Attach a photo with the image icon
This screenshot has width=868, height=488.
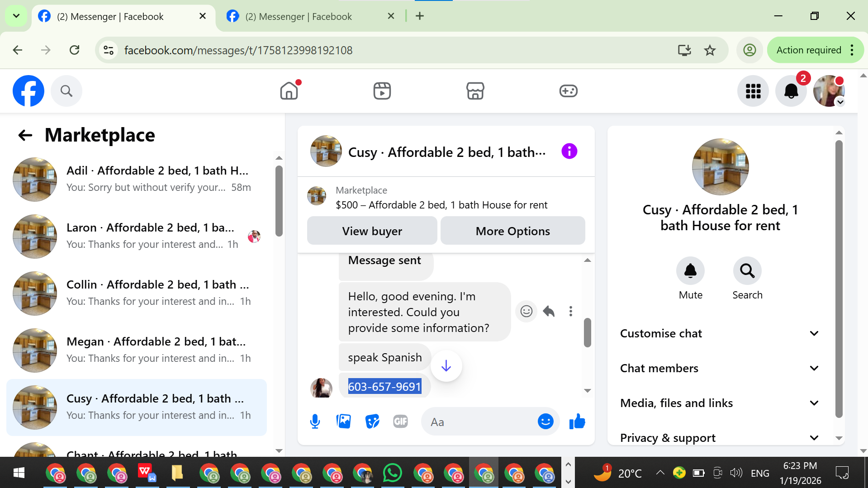344,422
